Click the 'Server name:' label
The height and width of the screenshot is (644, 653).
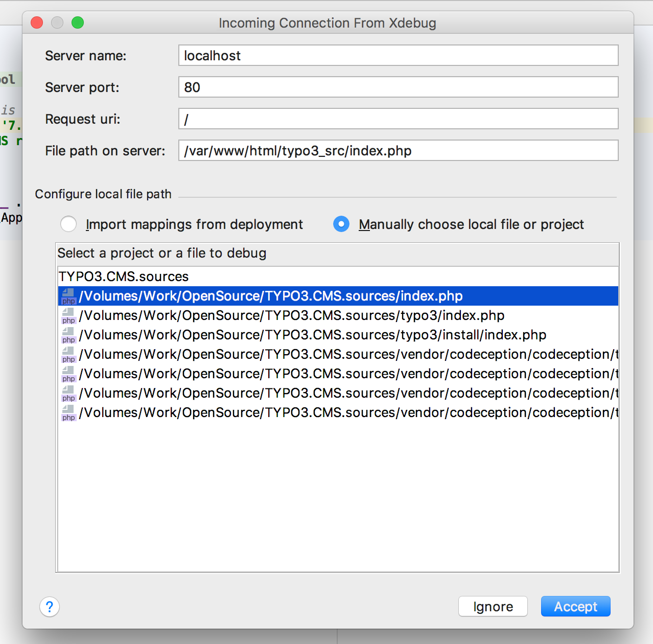click(x=85, y=56)
